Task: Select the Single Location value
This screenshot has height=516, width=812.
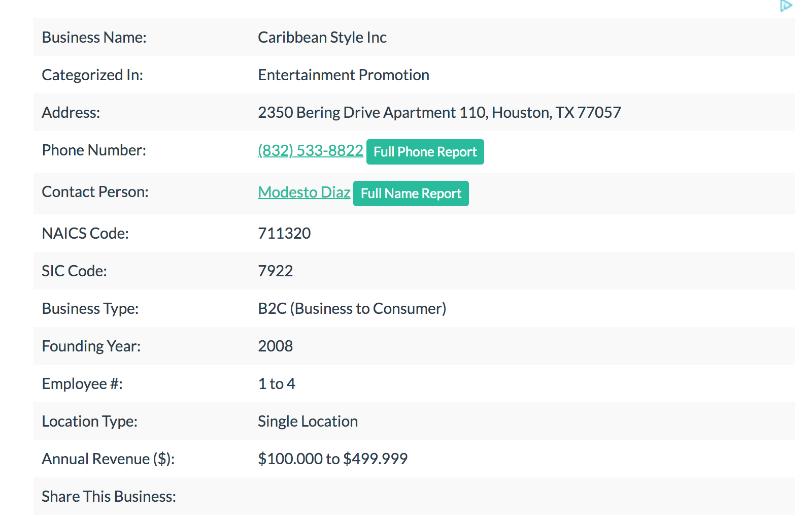Action: (308, 422)
